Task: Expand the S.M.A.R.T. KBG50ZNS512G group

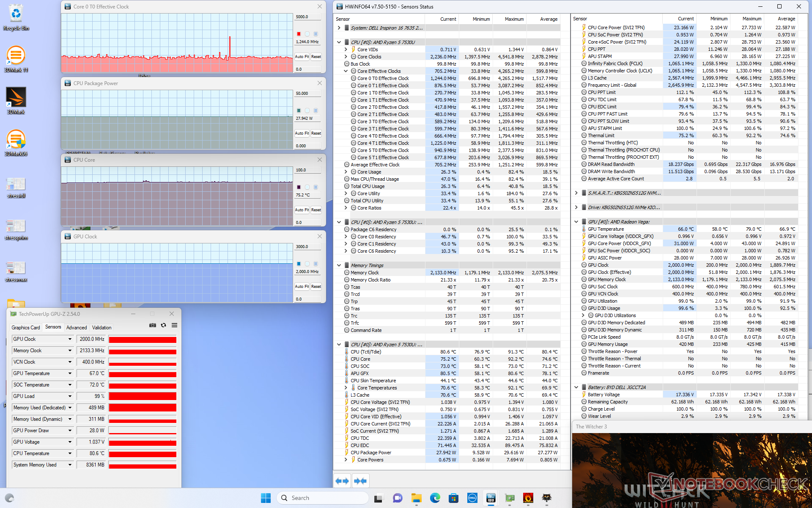Action: point(576,193)
